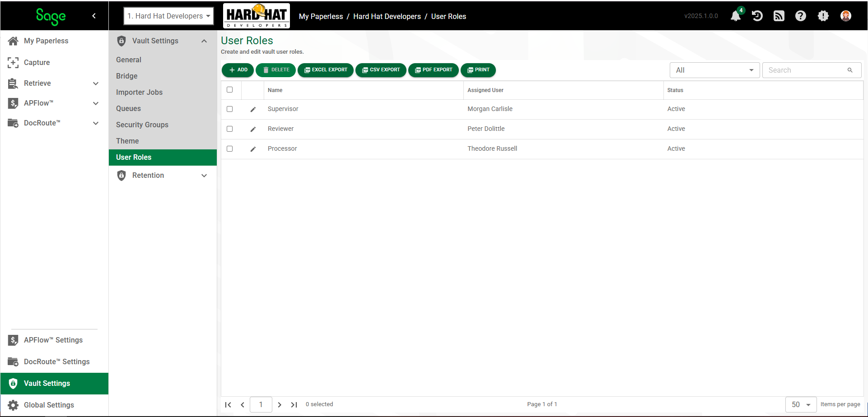Image resolution: width=868 pixels, height=417 pixels.
Task: Click the Excel Export button
Action: [x=326, y=70]
